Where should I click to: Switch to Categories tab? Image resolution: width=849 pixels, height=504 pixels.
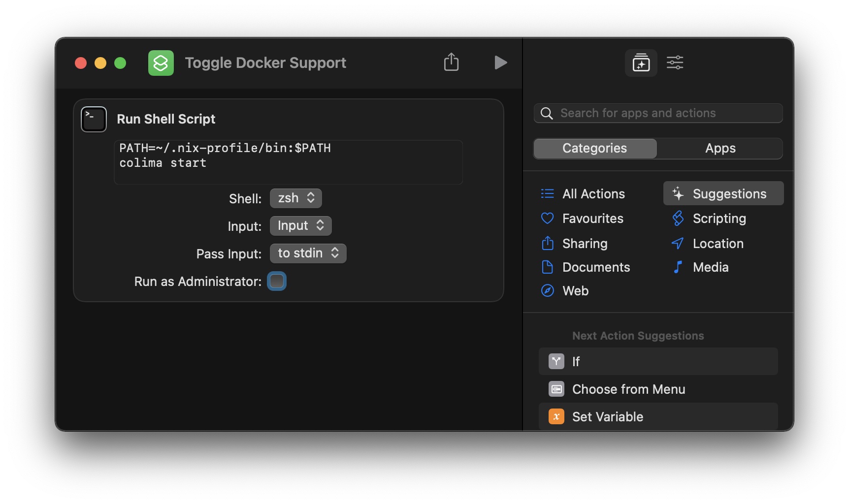click(x=595, y=149)
